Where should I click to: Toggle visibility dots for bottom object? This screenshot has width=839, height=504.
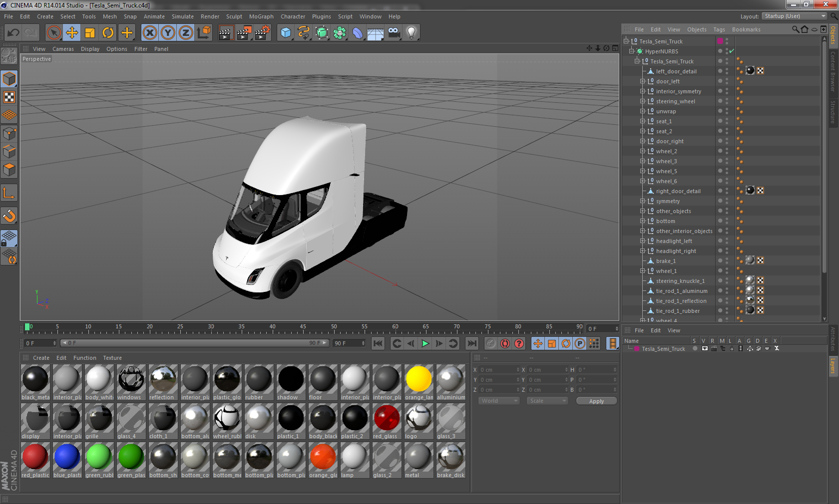pos(727,221)
